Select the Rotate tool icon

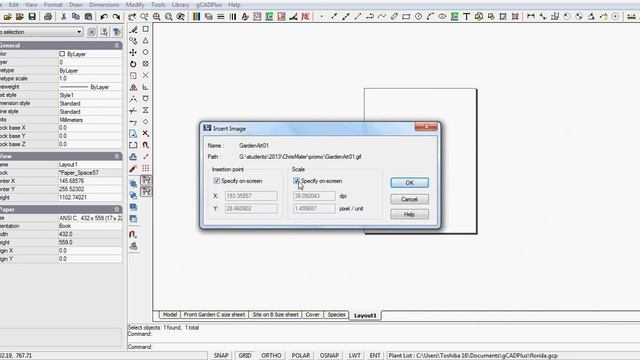pos(133,64)
